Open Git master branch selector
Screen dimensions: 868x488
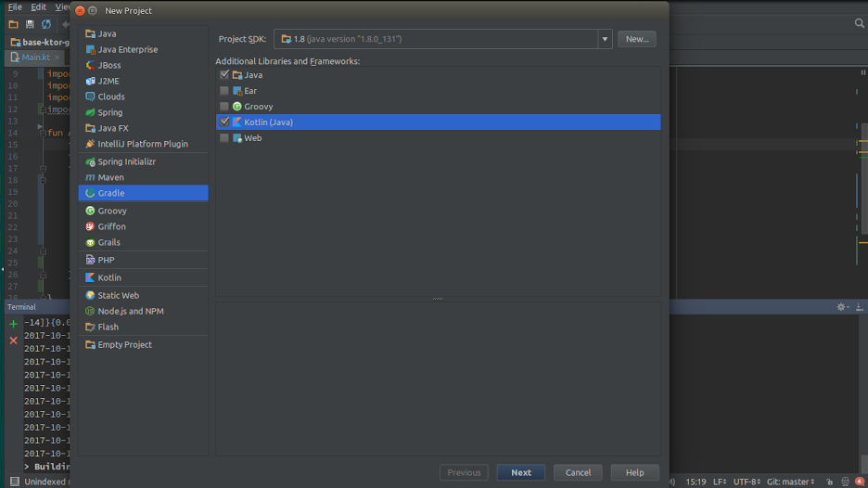(790, 482)
